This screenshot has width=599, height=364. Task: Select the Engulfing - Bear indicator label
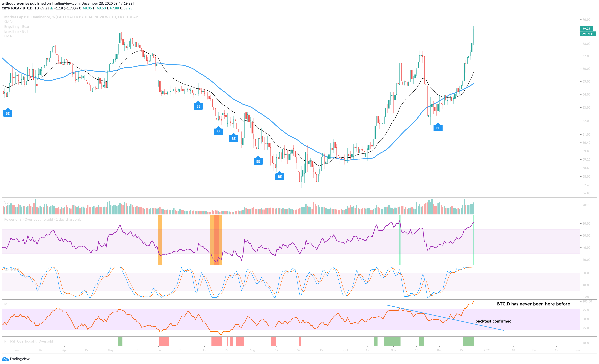click(17, 27)
